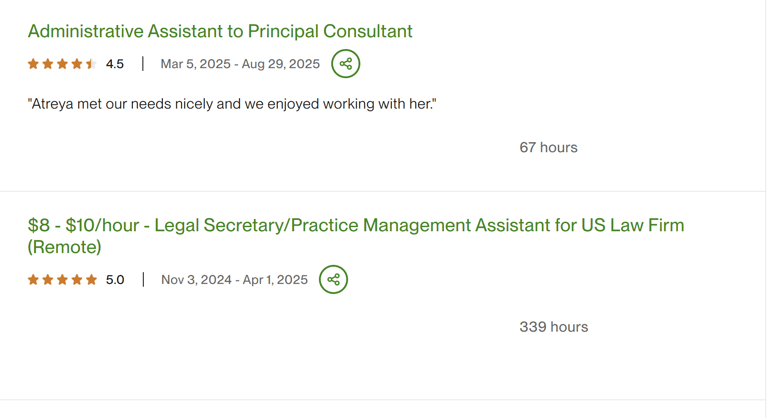Open the Legal Secretary/Practice Management Assistant job
768x418 pixels.
coord(356,225)
